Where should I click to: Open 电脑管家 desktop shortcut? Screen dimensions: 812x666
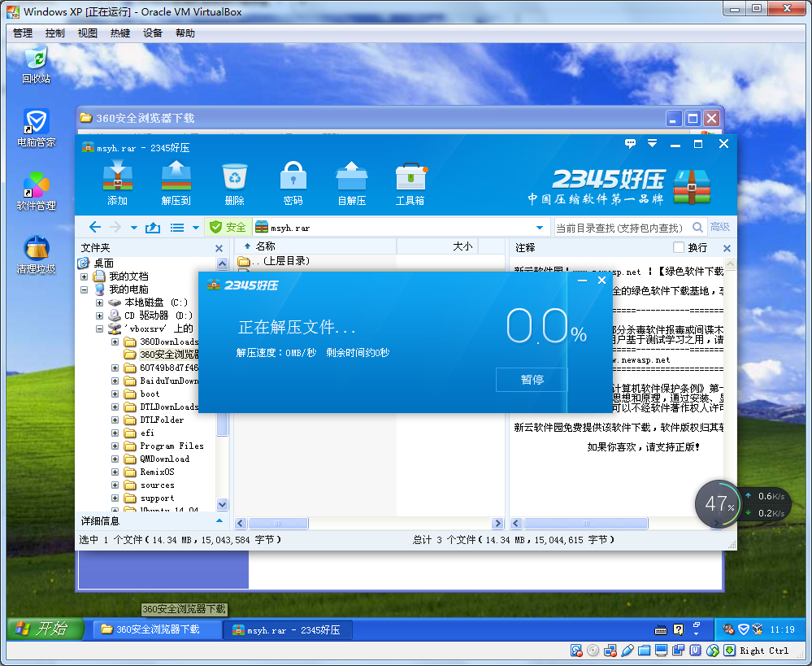[x=37, y=128]
